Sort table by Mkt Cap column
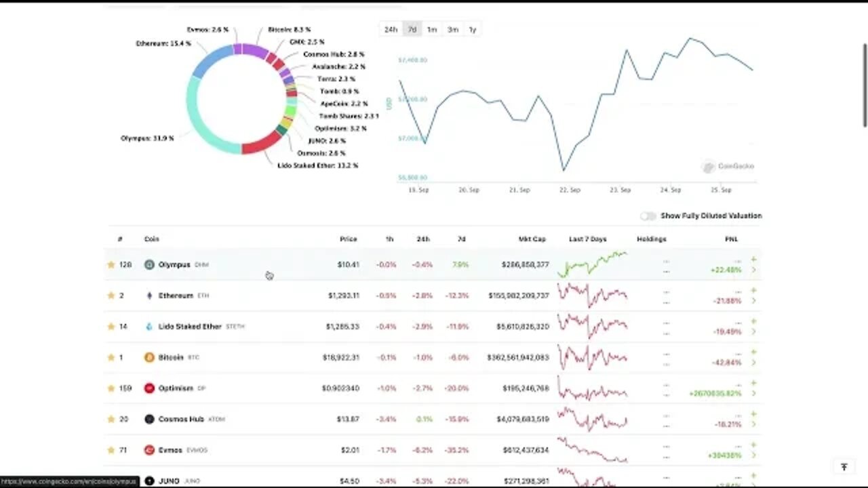The height and width of the screenshot is (488, 868). pyautogui.click(x=532, y=239)
